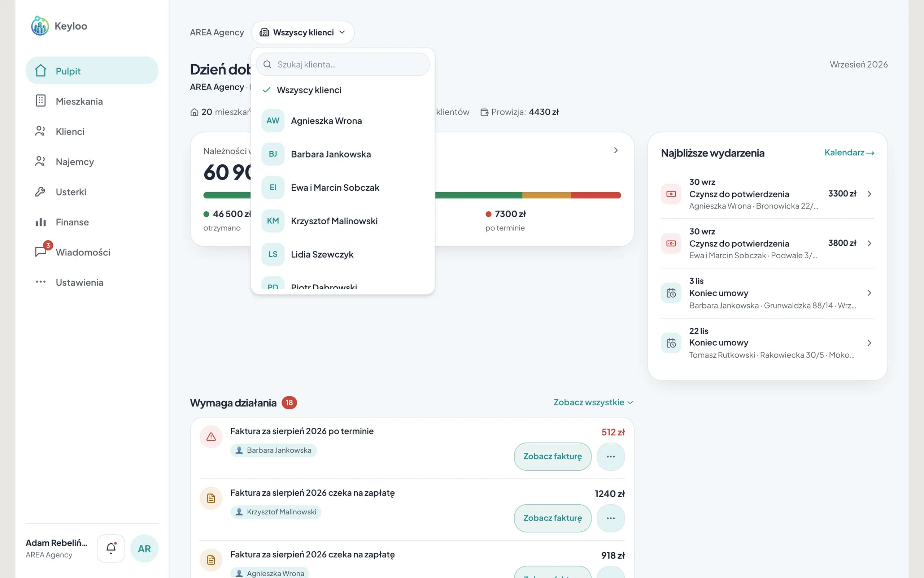924x578 pixels.
Task: Click the house icon beside 20 mieszkań
Action: pos(194,112)
